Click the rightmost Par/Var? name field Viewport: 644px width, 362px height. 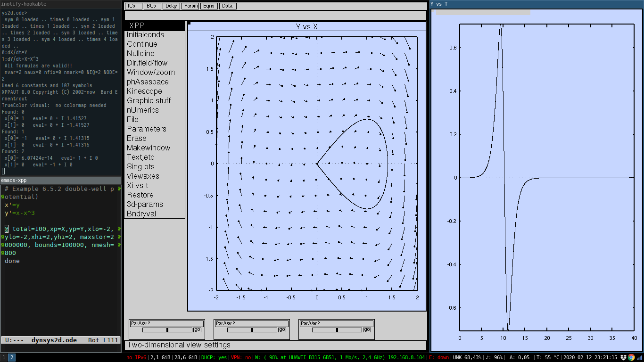[337, 323]
